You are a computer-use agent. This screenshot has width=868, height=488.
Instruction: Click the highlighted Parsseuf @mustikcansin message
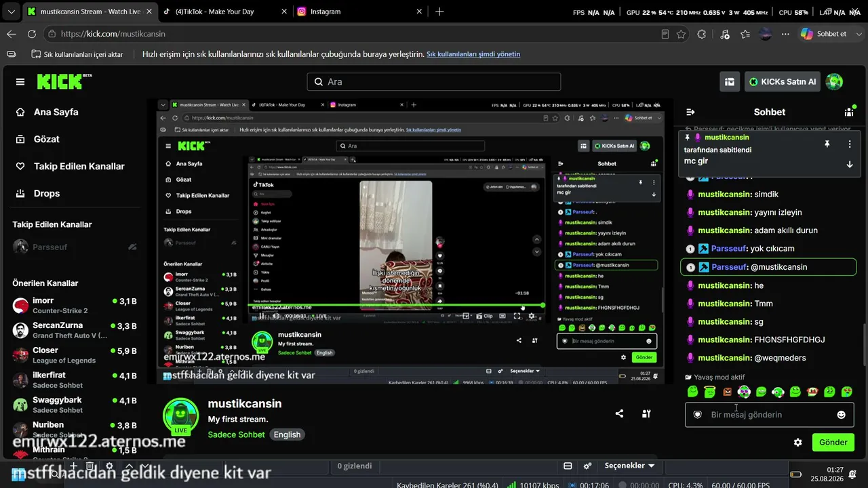click(768, 267)
